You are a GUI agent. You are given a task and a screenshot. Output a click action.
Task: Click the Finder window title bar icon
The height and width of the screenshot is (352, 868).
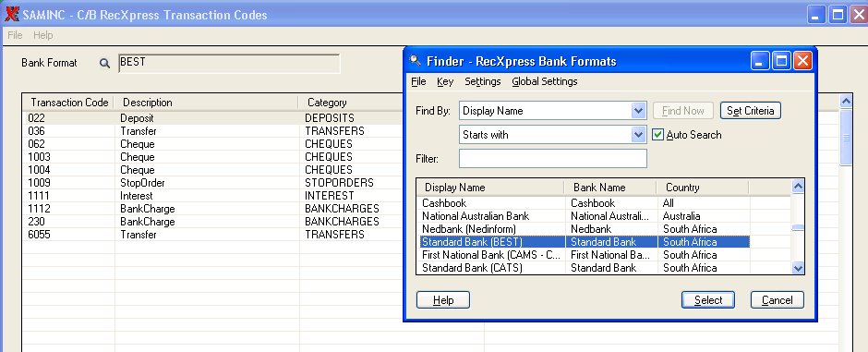coord(415,60)
